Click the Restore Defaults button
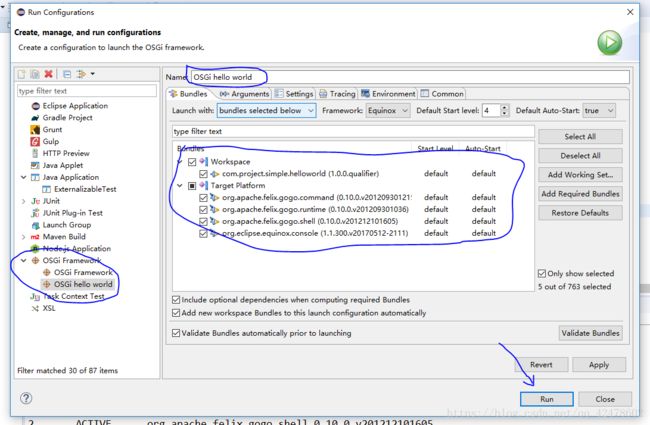This screenshot has width=650, height=425. 580,213
